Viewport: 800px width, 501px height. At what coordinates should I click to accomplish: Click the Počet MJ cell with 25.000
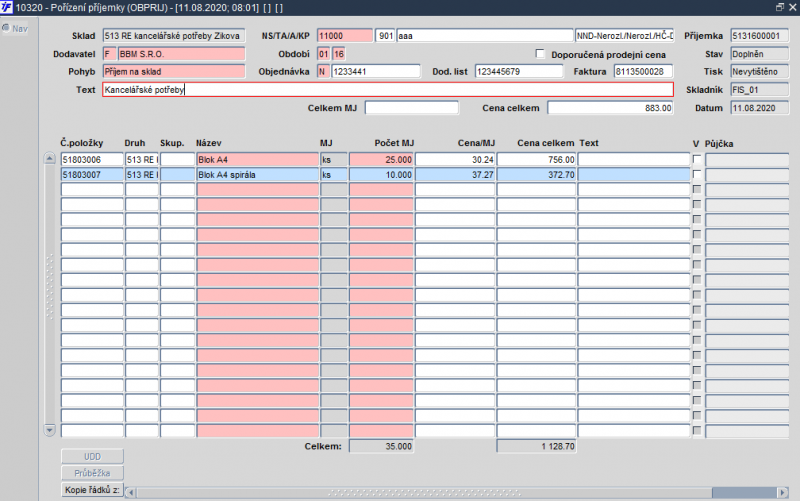(x=381, y=160)
